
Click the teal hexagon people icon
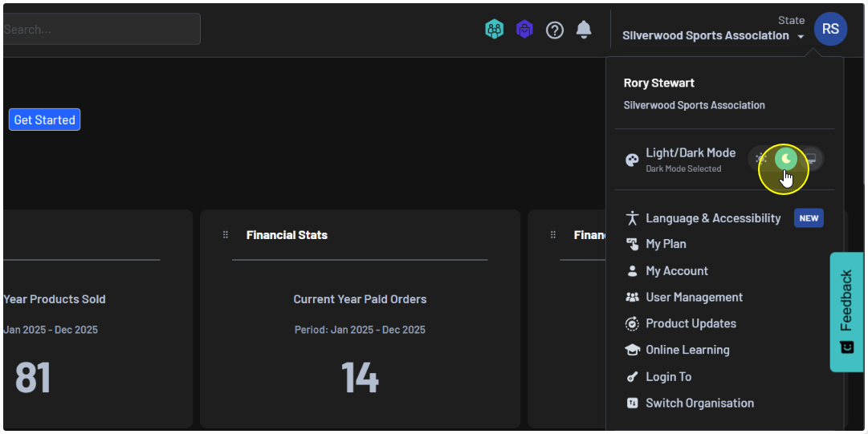click(495, 30)
